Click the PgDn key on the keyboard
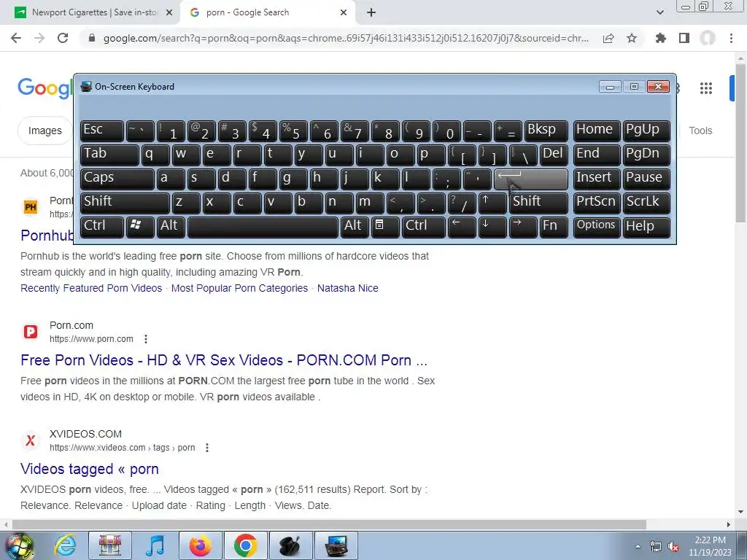 [x=646, y=155]
